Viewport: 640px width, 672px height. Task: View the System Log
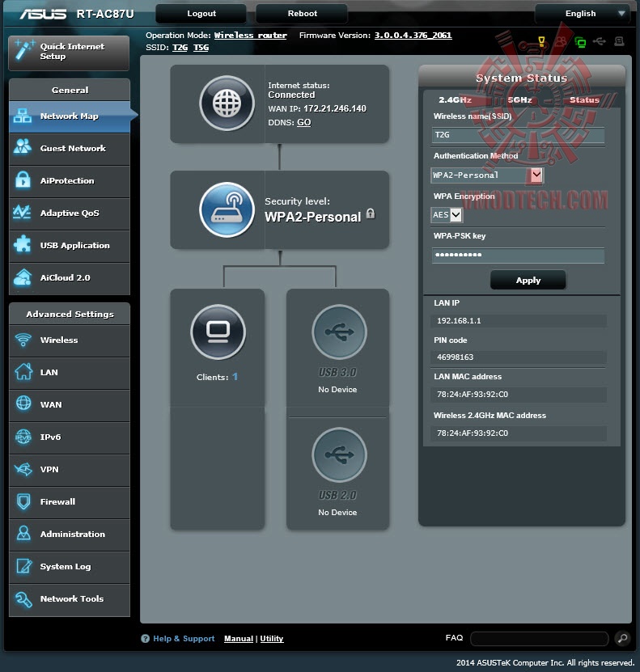click(x=70, y=567)
